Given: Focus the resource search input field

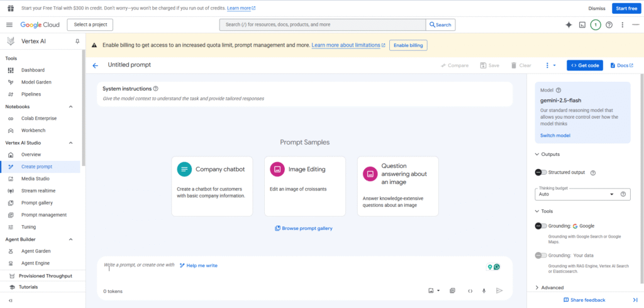Looking at the screenshot, I should (323, 25).
